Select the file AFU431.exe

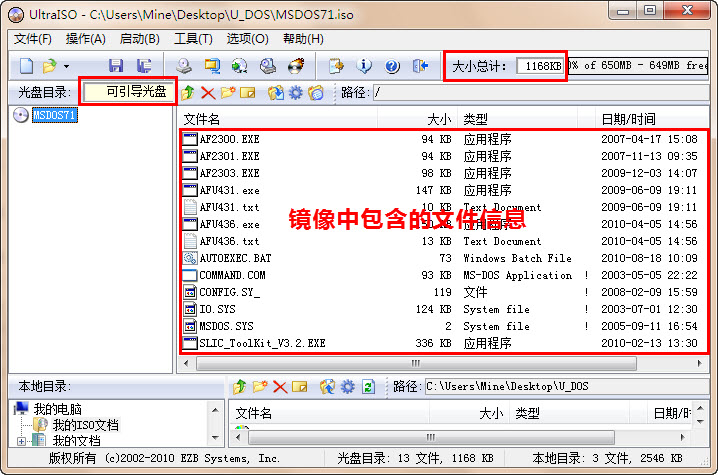pyautogui.click(x=229, y=190)
